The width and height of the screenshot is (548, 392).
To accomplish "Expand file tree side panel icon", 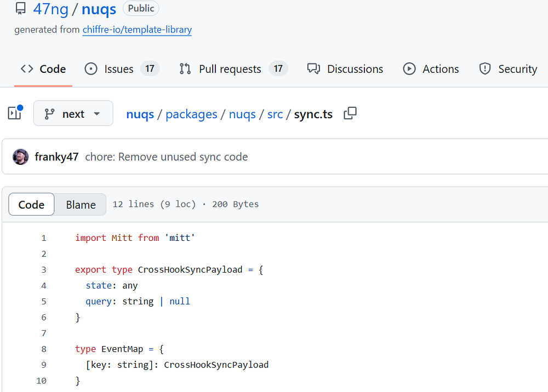I will pos(15,113).
